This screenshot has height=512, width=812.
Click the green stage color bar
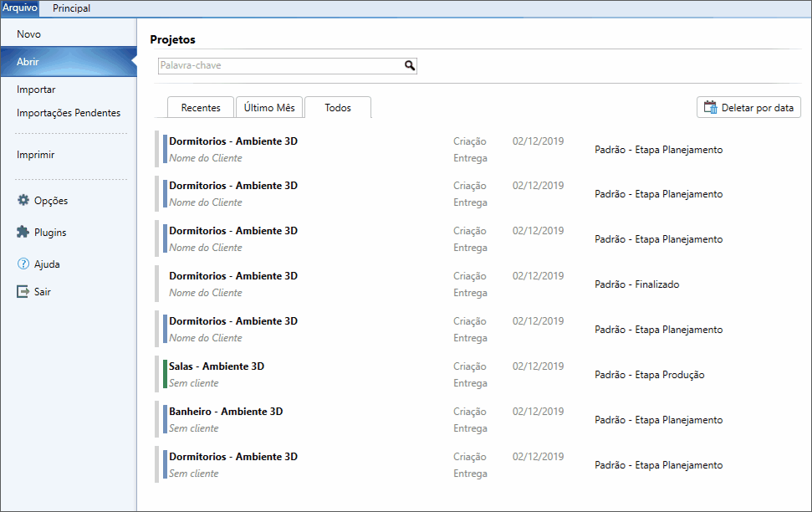tap(165, 374)
